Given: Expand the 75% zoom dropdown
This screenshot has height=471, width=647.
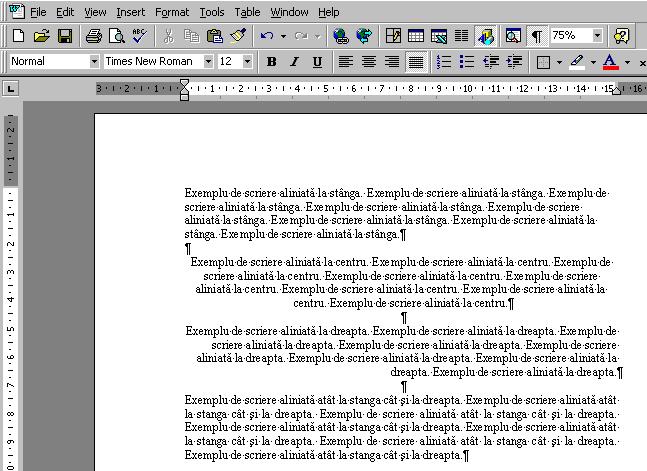Looking at the screenshot, I should point(597,36).
